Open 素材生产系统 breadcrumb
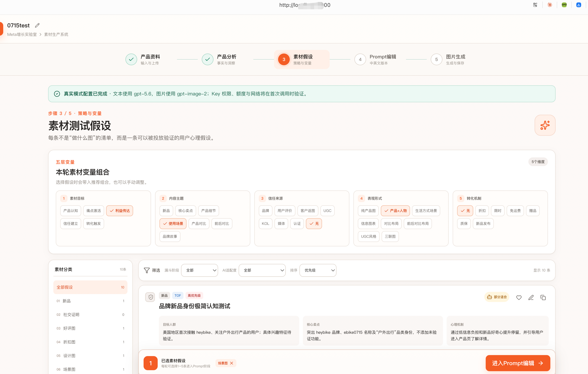The height and width of the screenshot is (374, 588). click(56, 34)
